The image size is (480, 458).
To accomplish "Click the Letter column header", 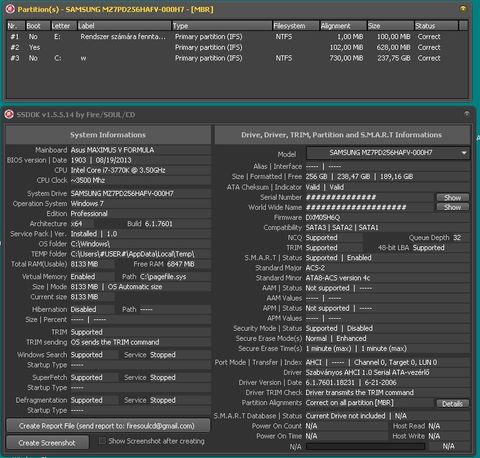I will click(x=63, y=26).
